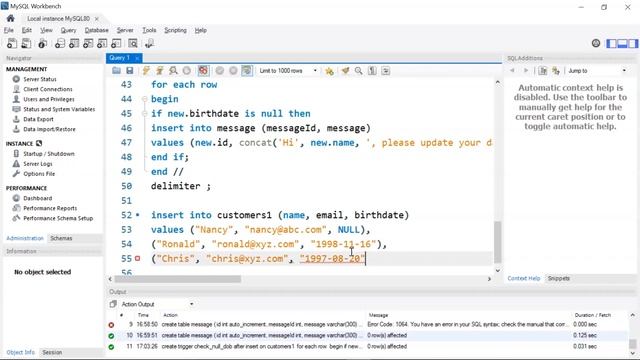Open the Dashboard under Performance

(38, 198)
